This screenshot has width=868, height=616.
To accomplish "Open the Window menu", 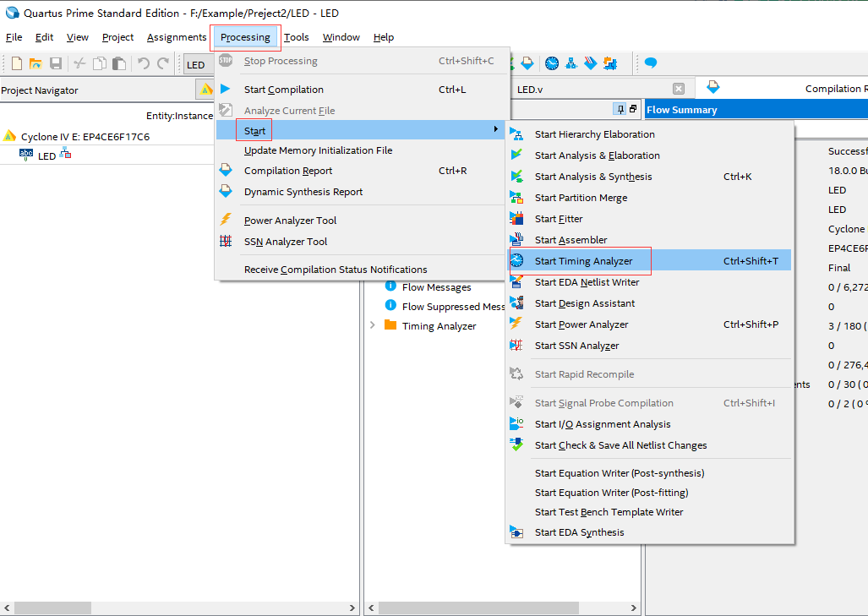I will click(341, 37).
